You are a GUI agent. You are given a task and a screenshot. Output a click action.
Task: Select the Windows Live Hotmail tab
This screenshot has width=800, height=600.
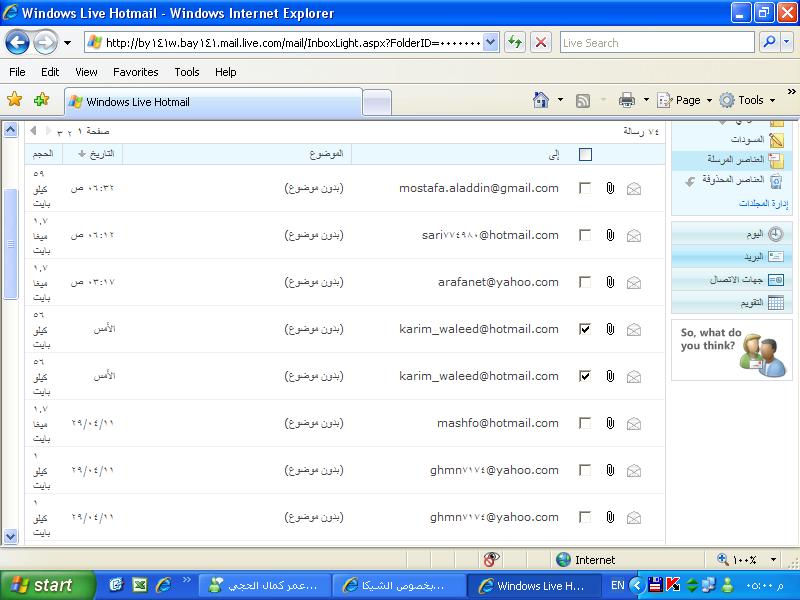click(x=213, y=102)
